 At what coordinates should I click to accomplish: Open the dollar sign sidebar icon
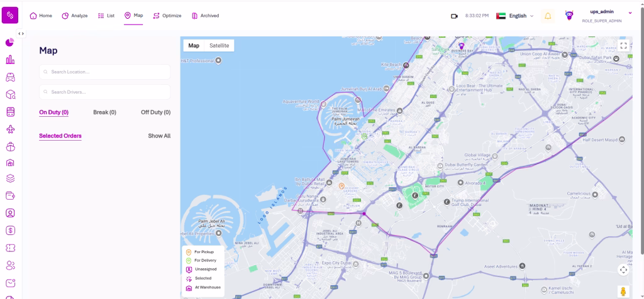pyautogui.click(x=10, y=231)
